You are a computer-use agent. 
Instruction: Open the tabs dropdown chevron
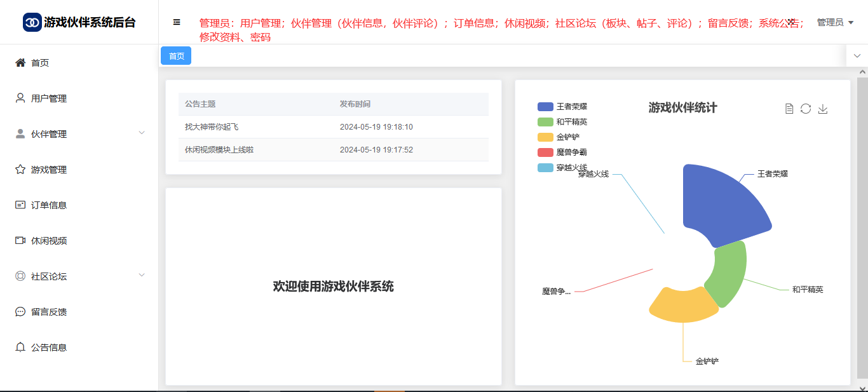click(x=857, y=56)
